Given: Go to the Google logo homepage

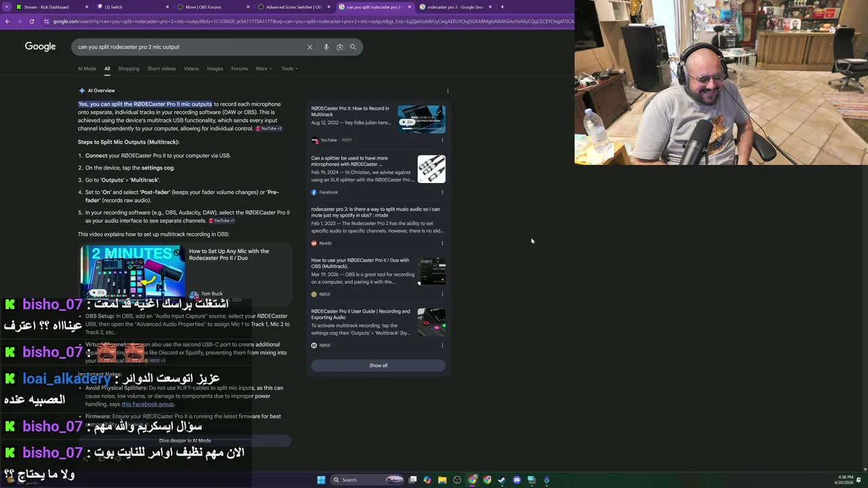Looking at the screenshot, I should pos(40,46).
